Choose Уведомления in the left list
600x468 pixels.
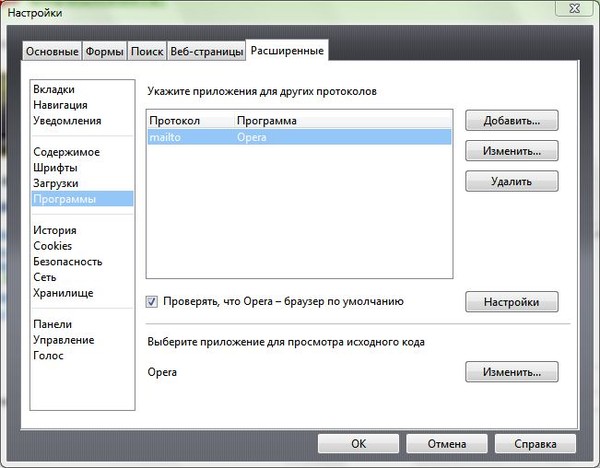[x=82, y=121]
